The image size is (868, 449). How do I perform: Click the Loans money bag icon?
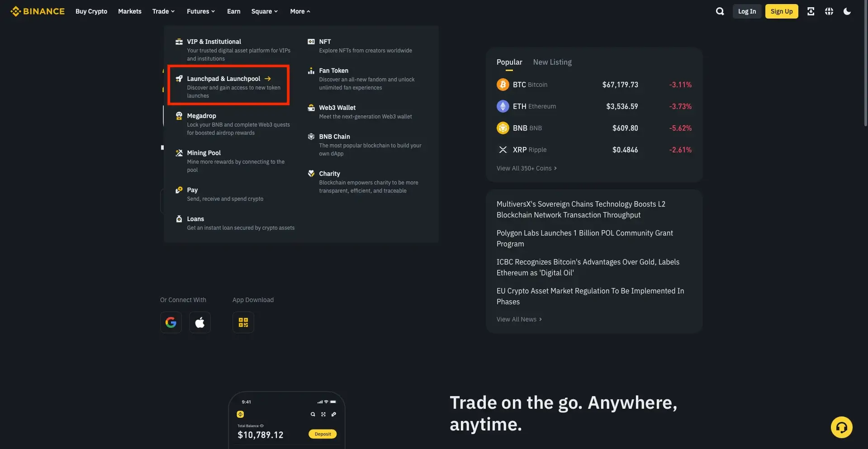[179, 219]
